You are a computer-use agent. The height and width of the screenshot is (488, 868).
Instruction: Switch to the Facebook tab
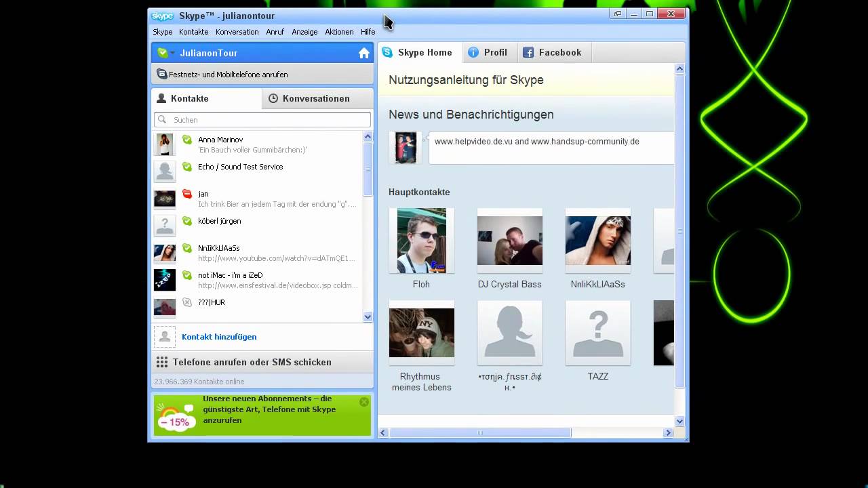pos(554,52)
